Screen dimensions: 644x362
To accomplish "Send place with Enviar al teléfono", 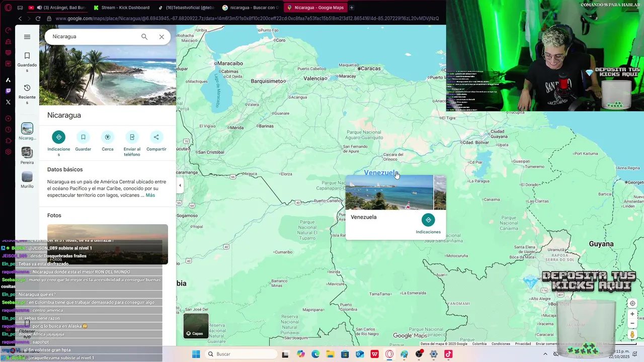I will (x=132, y=144).
